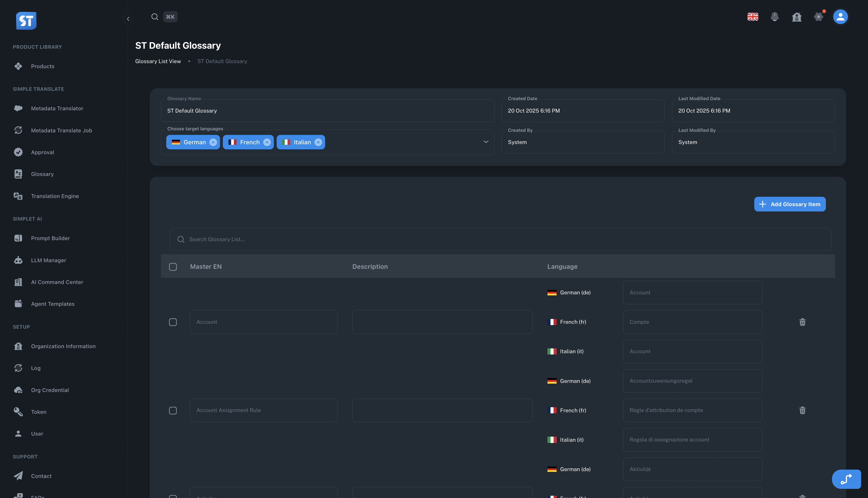Delete the Account glossary row
This screenshot has height=498, width=868.
pyautogui.click(x=802, y=322)
